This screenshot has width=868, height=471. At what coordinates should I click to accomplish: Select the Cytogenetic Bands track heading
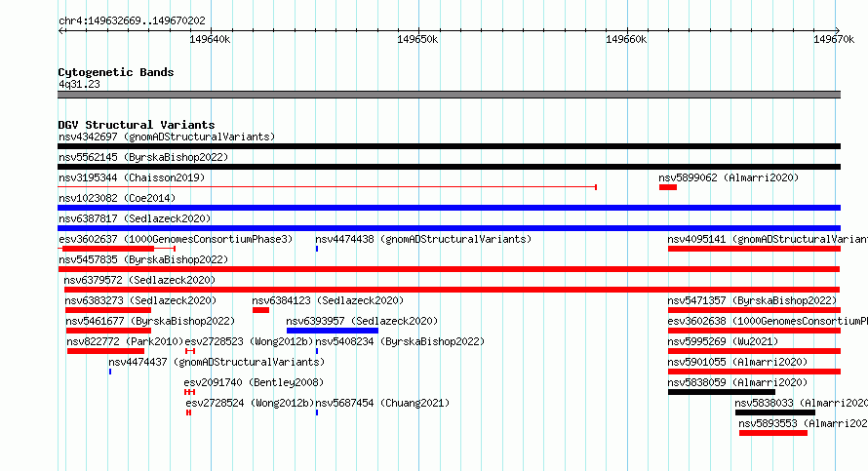tap(116, 72)
